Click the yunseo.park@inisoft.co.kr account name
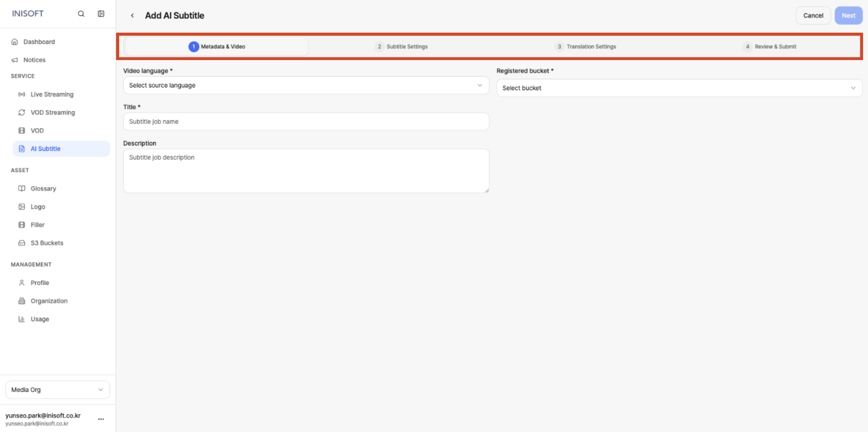This screenshot has width=868, height=432. coord(43,415)
